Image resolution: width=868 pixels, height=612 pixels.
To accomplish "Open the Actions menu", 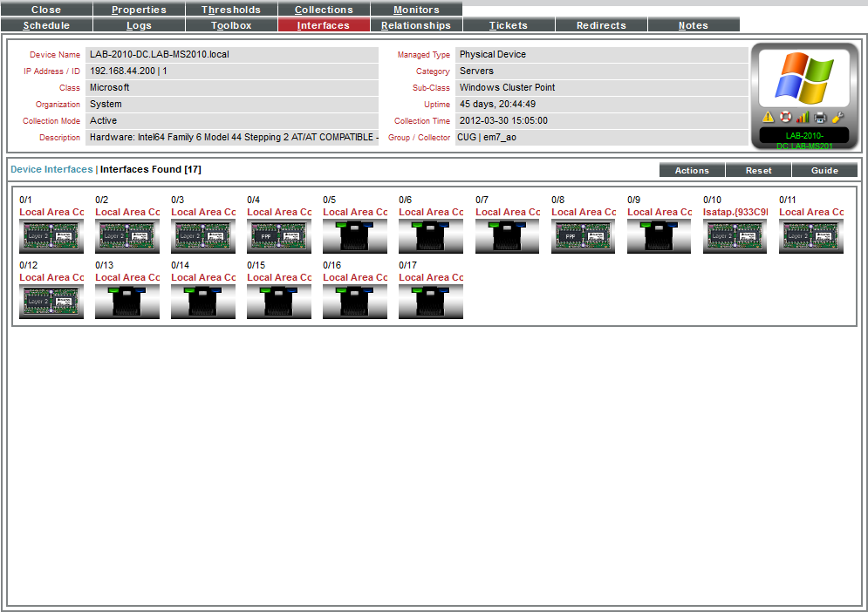I will [x=691, y=170].
